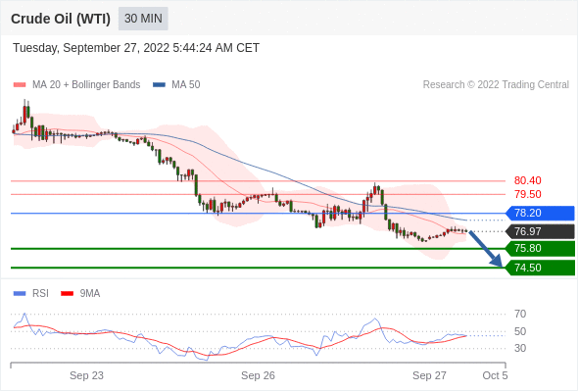578x392 pixels.
Task: Click the pink MA 20 color swatch
Action: [20, 85]
